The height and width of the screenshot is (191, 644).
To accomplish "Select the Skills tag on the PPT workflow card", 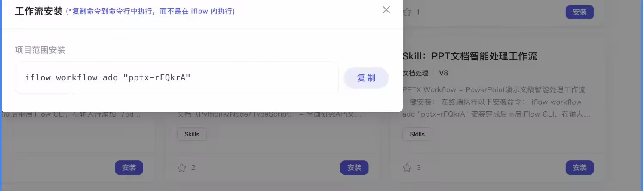I will pyautogui.click(x=417, y=134).
